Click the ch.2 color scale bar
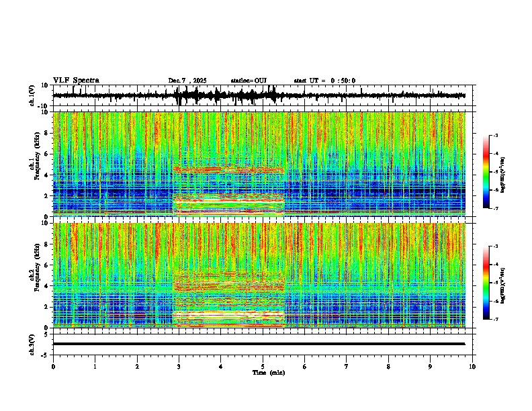The width and height of the screenshot is (532, 411). coord(486,283)
